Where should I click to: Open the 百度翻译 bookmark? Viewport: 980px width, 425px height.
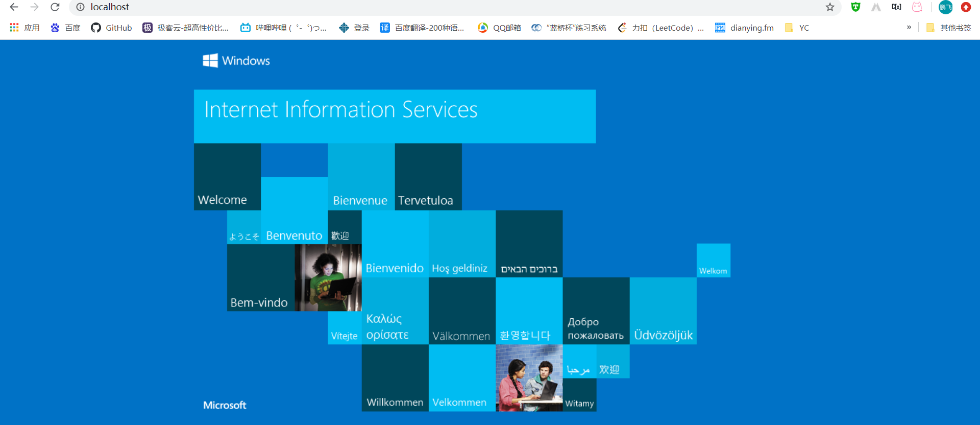[422, 28]
